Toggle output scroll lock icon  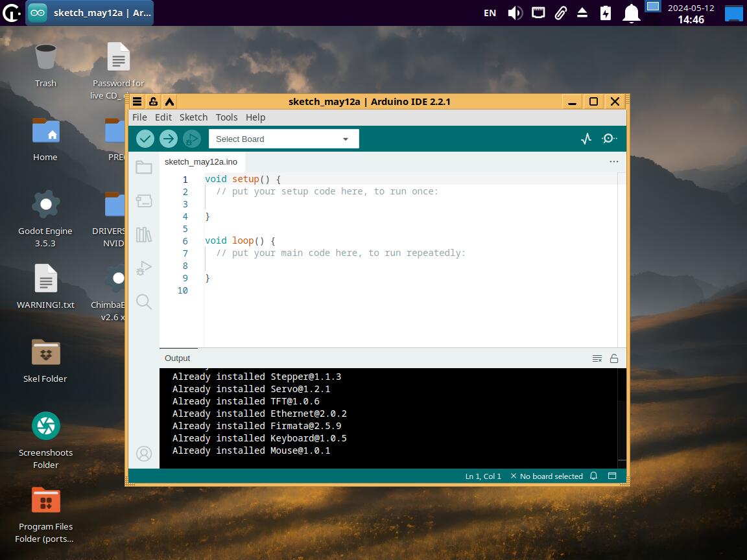614,358
